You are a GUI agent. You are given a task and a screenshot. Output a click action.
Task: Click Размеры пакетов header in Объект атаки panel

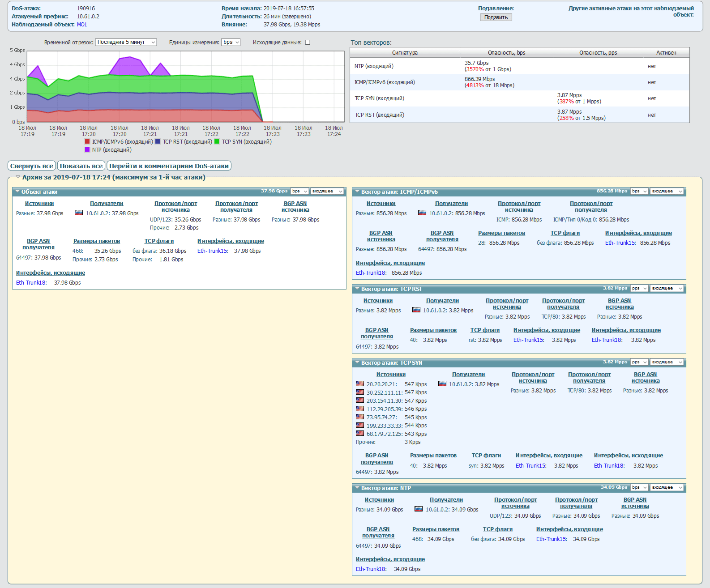97,241
